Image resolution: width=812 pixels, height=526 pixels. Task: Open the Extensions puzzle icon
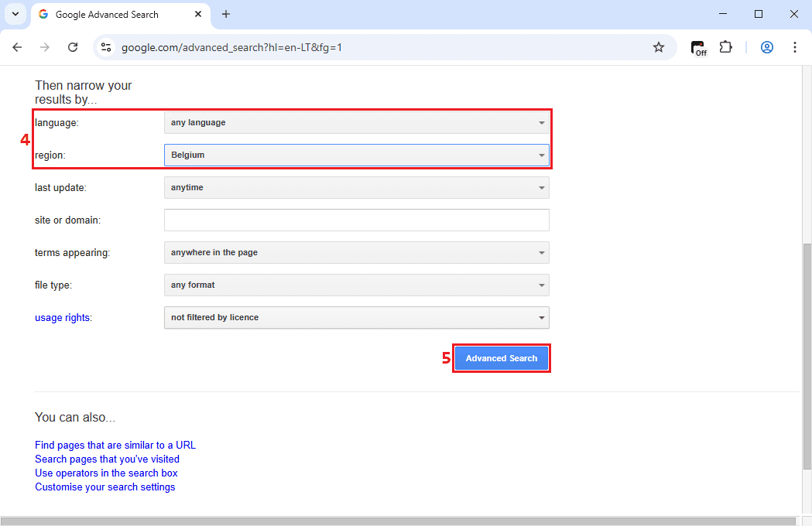coord(725,47)
